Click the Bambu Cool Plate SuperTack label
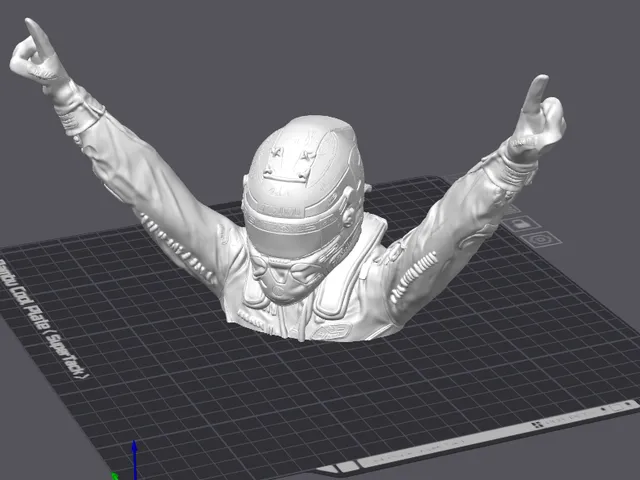640x480 pixels. click(x=43, y=319)
